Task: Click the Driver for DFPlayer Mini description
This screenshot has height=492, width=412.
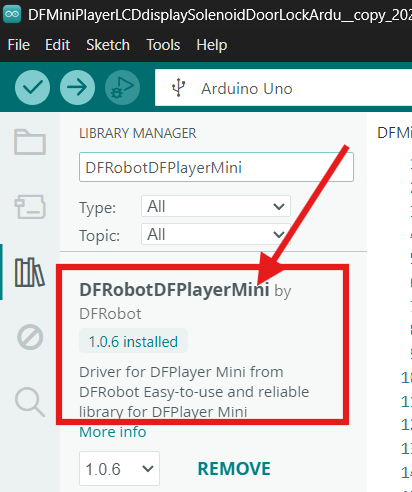Action: tap(194, 392)
